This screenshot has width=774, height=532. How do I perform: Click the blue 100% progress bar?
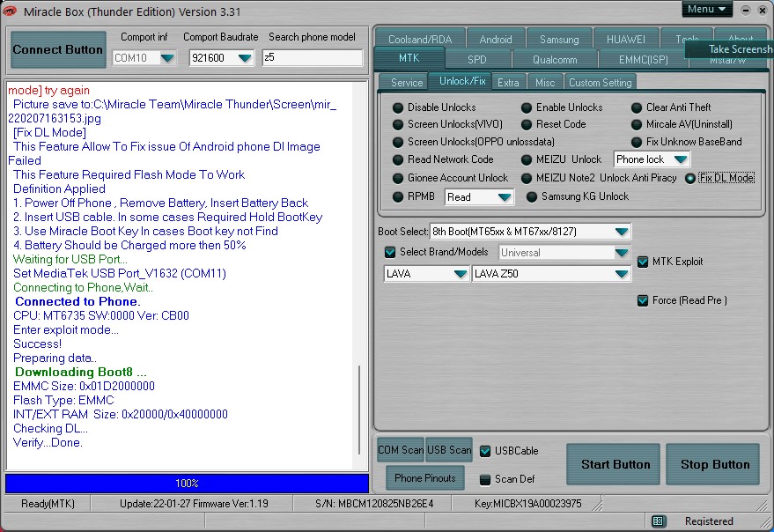click(187, 484)
